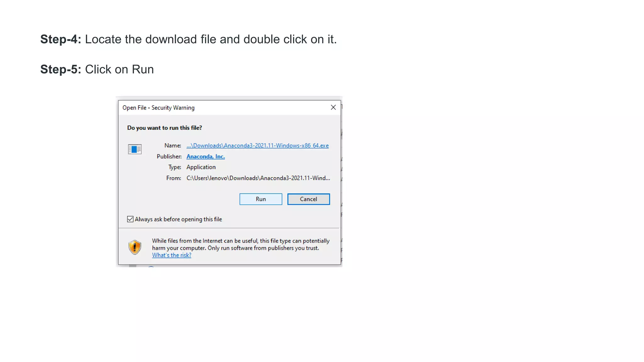Click the 'Do you want to run this file?' heading
The width and height of the screenshot is (644, 362).
pyautogui.click(x=164, y=128)
